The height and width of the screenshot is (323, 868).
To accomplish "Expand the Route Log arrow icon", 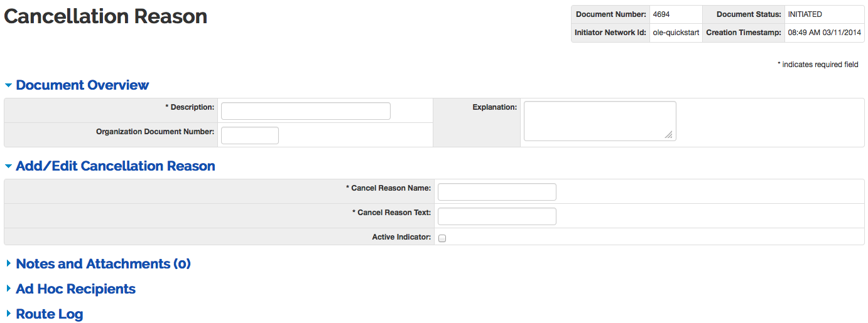I will [x=8, y=314].
